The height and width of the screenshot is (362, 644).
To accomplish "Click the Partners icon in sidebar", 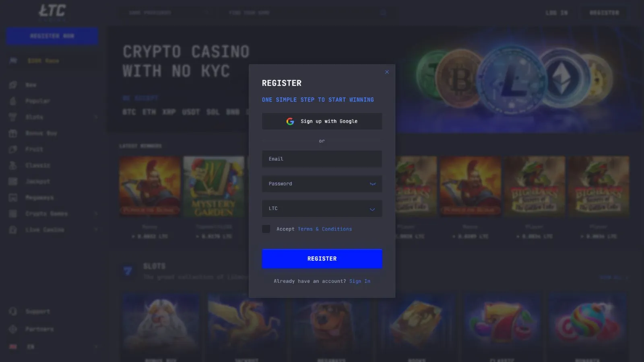I will 13,329.
